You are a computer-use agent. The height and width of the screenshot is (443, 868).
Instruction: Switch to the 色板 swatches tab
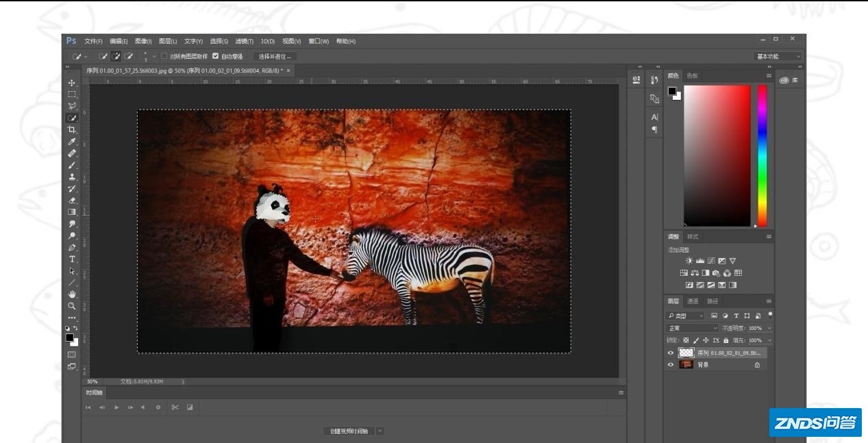coord(692,75)
